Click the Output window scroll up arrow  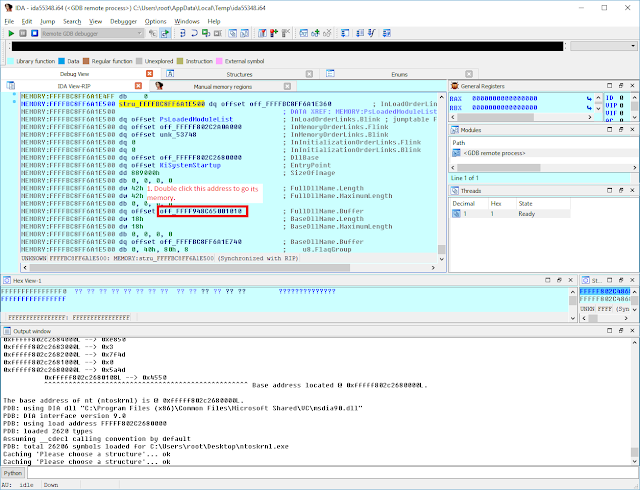(633, 342)
